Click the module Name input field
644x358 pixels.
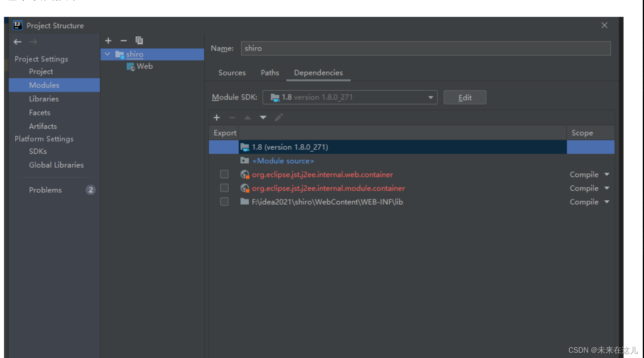pyautogui.click(x=426, y=48)
